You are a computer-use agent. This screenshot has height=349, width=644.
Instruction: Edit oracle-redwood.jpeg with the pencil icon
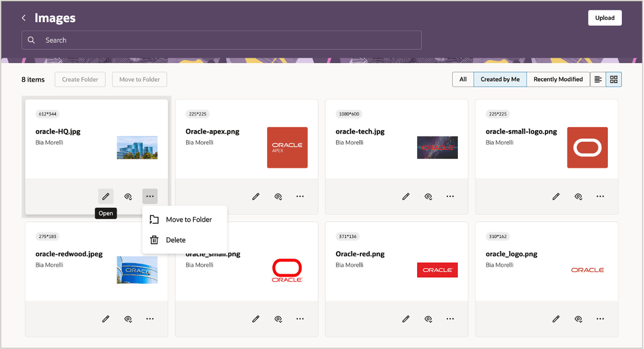point(106,319)
